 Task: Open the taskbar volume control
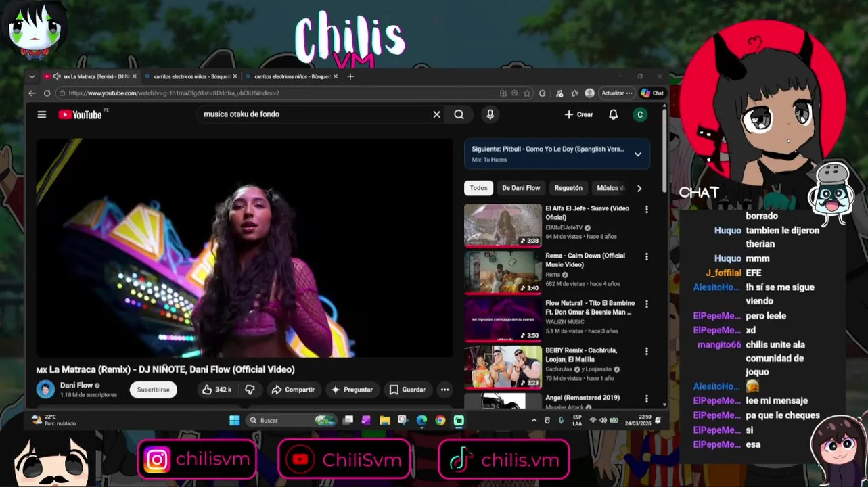[x=603, y=420]
